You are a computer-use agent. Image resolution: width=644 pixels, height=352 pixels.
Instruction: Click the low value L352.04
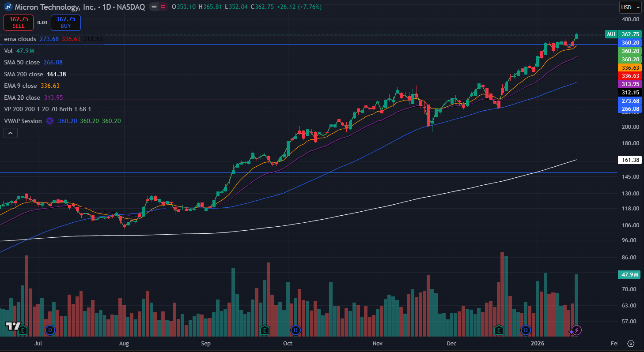(x=236, y=7)
